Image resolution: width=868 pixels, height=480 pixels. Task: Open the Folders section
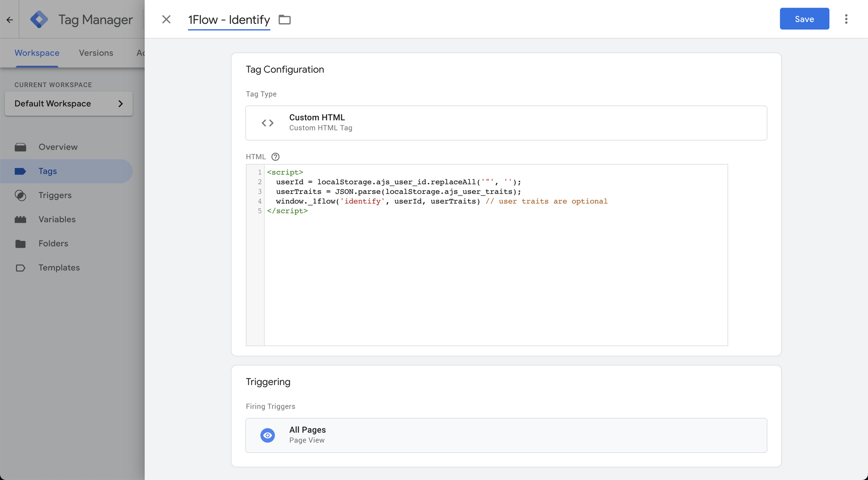click(x=53, y=244)
